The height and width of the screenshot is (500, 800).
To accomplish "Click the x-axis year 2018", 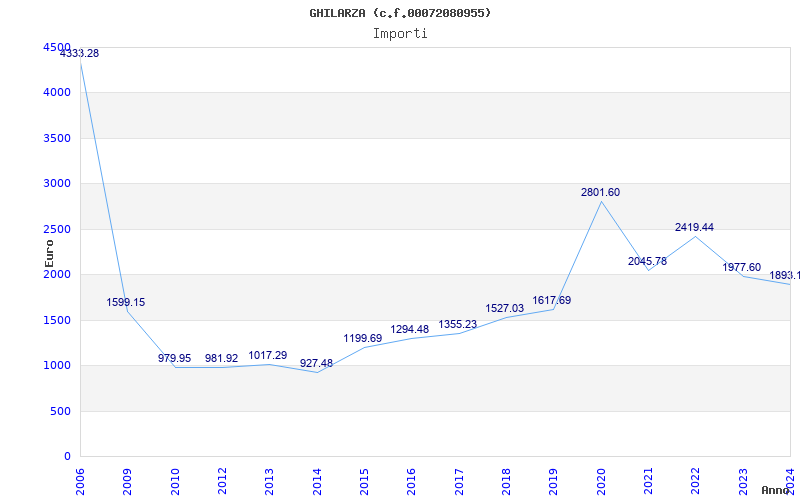I will [506, 481].
